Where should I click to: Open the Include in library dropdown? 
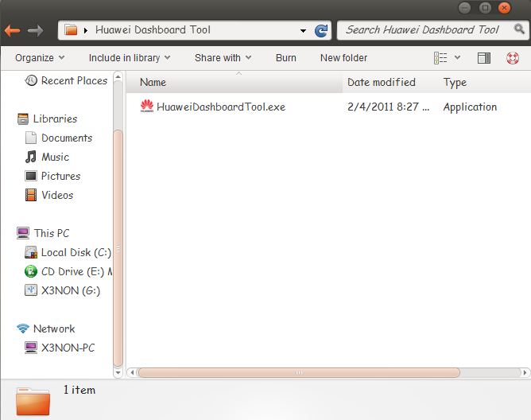[x=130, y=58]
